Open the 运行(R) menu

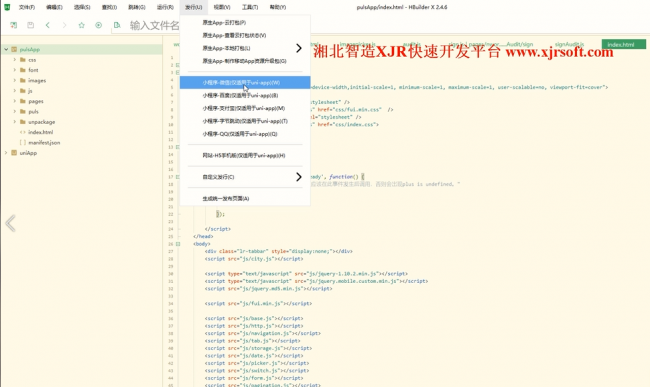point(165,7)
